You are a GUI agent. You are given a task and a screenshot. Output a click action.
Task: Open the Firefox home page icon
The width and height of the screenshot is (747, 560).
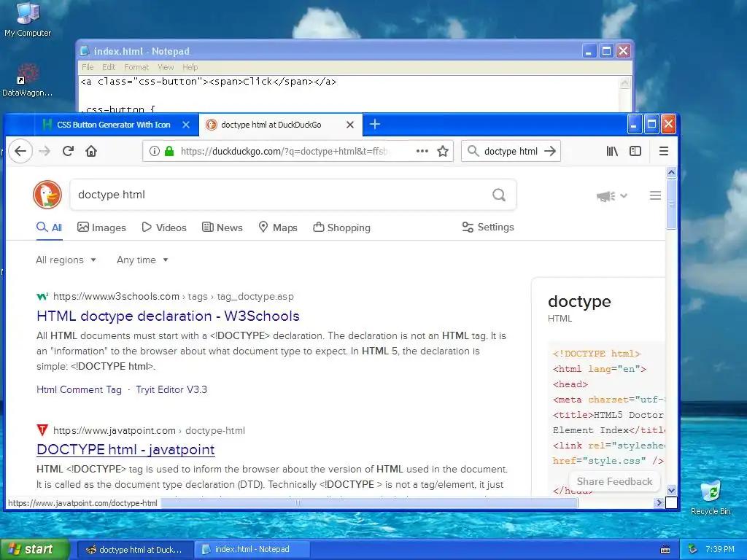91,152
